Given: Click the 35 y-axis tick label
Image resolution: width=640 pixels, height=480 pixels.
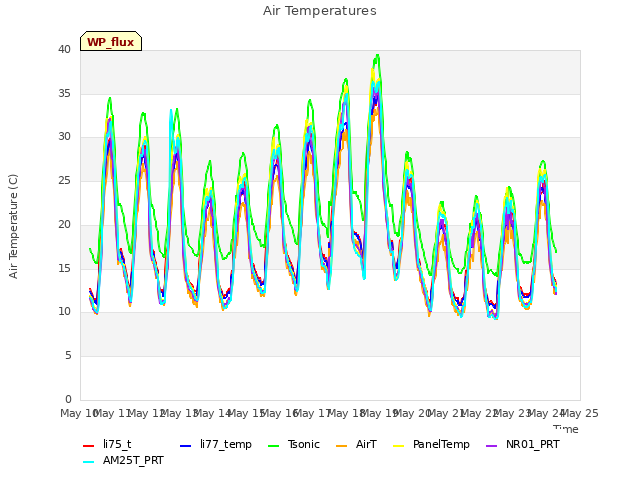Looking at the screenshot, I should [x=64, y=94].
